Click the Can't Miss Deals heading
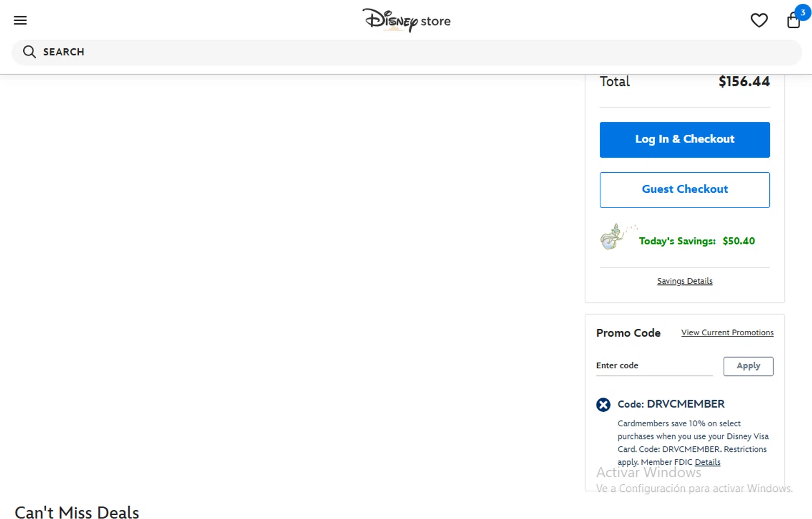 coord(77,512)
